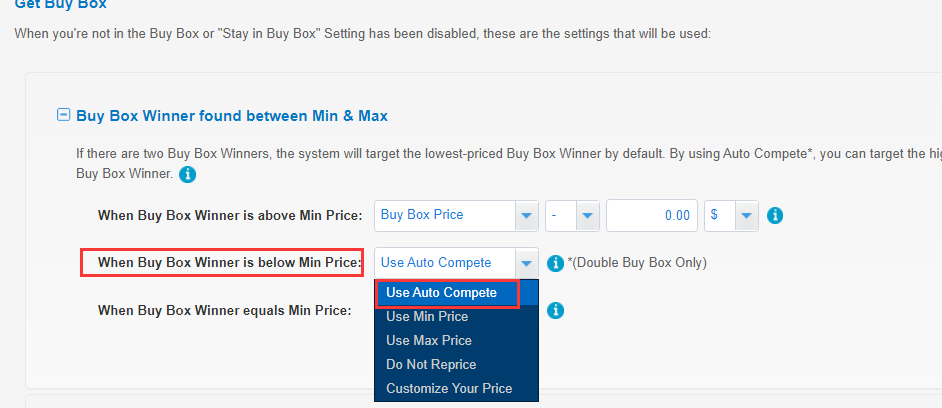Click the Double Buy Box Only note
942x408 pixels.
point(637,263)
